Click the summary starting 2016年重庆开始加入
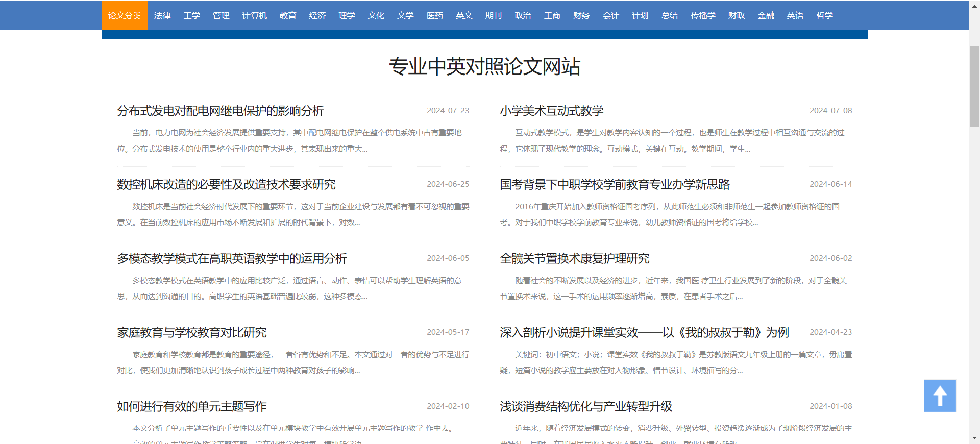 tap(676, 214)
